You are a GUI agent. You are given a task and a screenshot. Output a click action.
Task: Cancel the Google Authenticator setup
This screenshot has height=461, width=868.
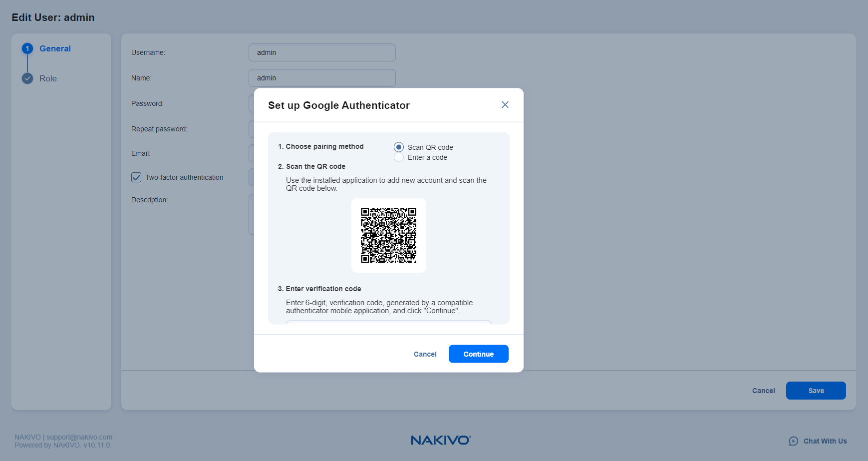point(425,354)
